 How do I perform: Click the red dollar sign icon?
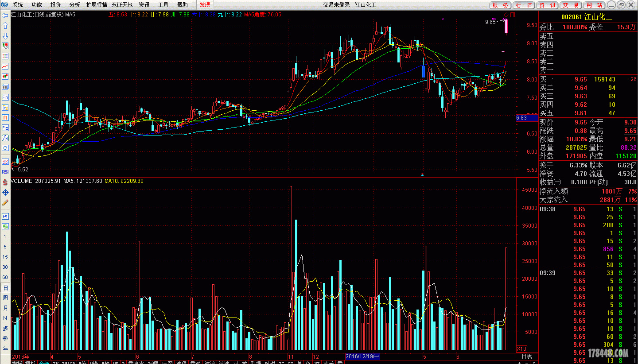tap(5, 182)
